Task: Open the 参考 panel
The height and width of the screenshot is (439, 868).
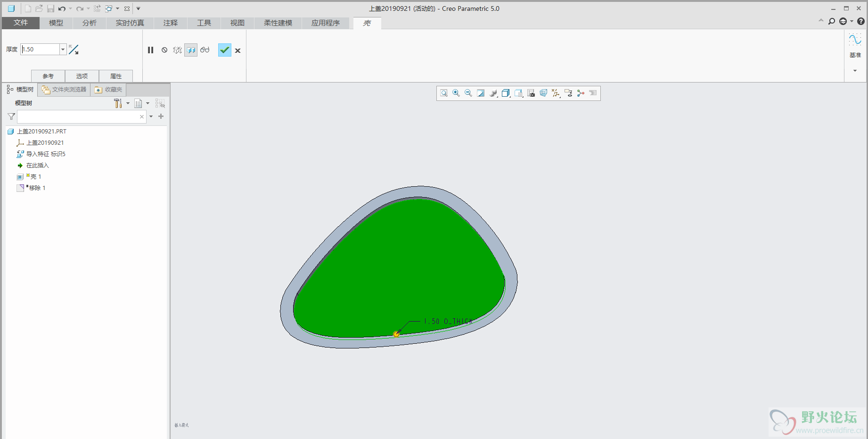Action: pyautogui.click(x=48, y=76)
